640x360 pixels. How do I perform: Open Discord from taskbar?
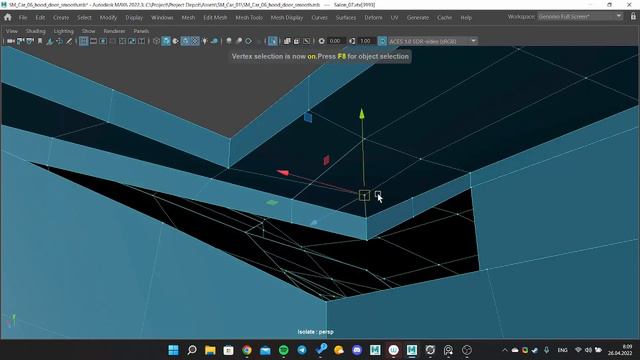tap(357, 350)
